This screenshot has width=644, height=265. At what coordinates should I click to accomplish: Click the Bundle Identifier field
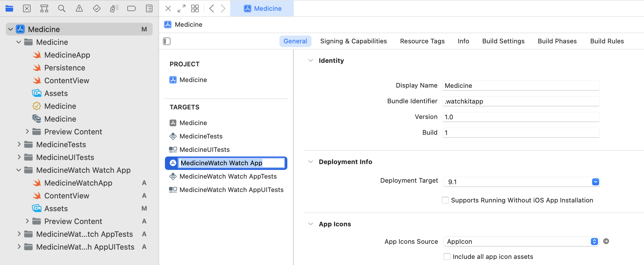[x=520, y=101]
